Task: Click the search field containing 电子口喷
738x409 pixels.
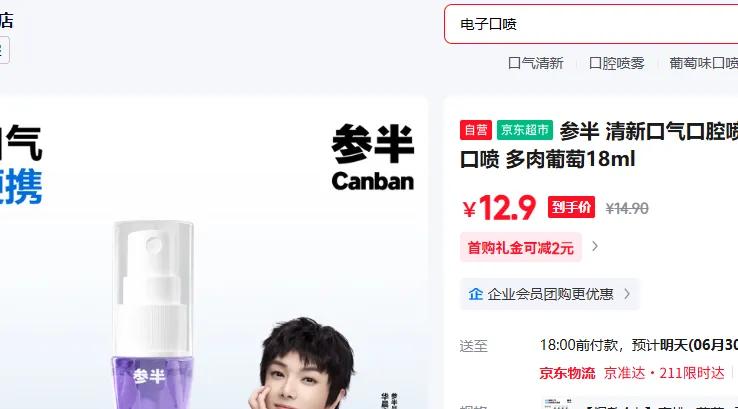Action: coord(591,24)
